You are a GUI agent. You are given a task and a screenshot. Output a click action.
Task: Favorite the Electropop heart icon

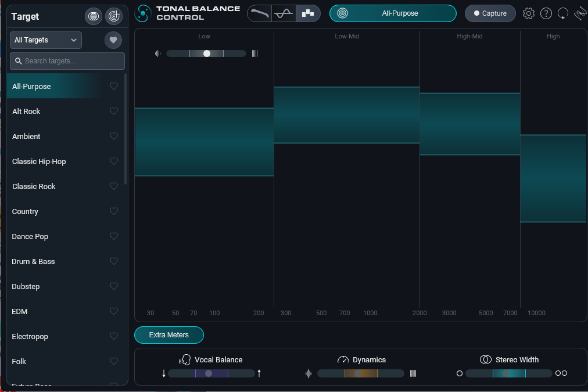114,336
